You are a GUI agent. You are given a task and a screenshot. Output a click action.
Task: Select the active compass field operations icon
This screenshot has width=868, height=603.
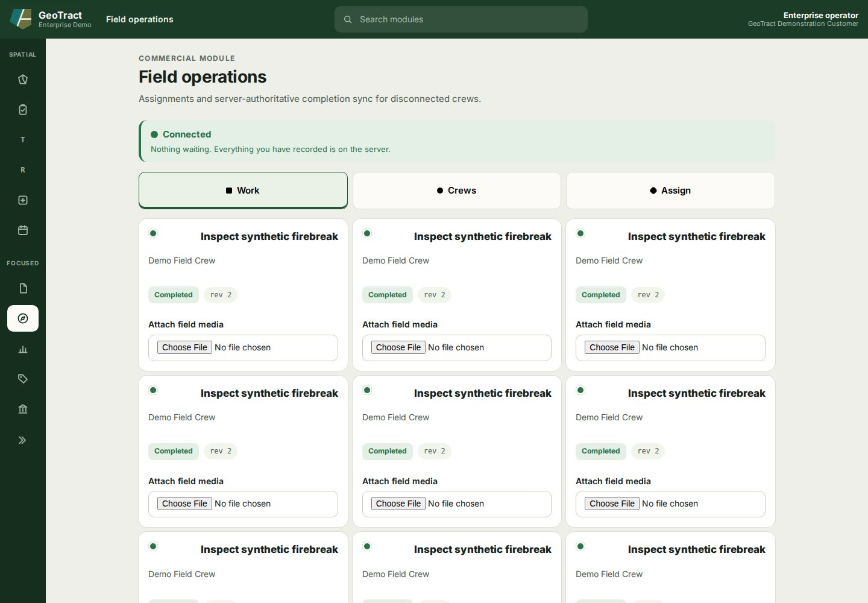pyautogui.click(x=23, y=318)
